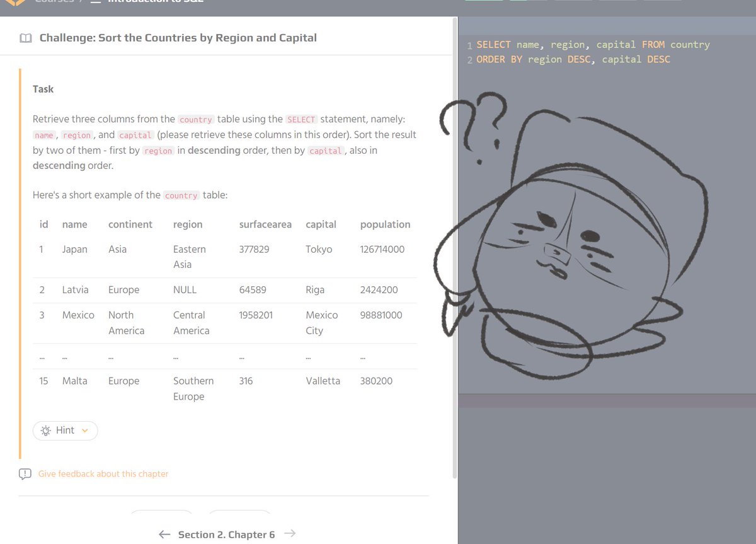
Task: Click the 'NULL' region cell
Action: 185,290
